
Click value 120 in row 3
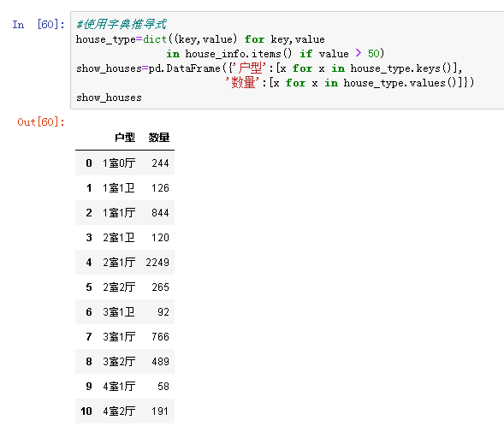[160, 238]
